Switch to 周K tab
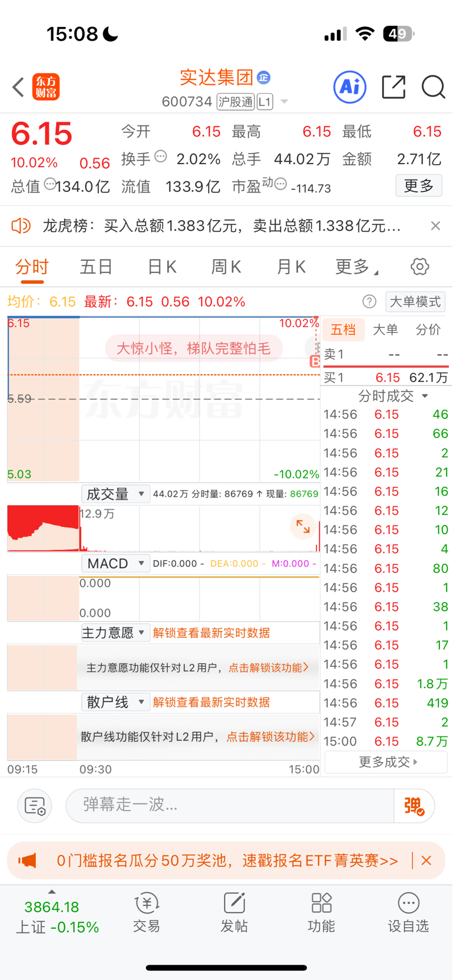453x980 pixels. (227, 267)
